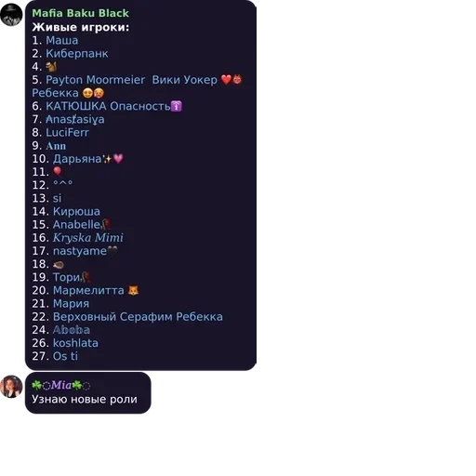Select the squirrel emoji player number 4

point(51,67)
